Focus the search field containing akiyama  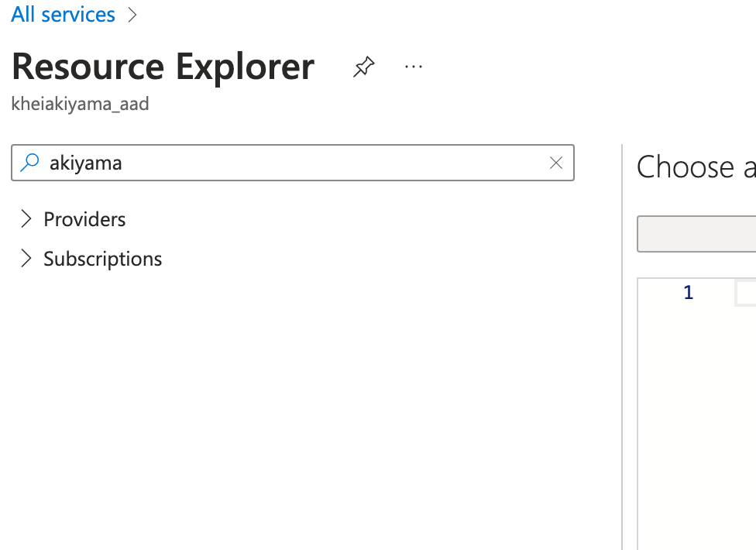[293, 163]
